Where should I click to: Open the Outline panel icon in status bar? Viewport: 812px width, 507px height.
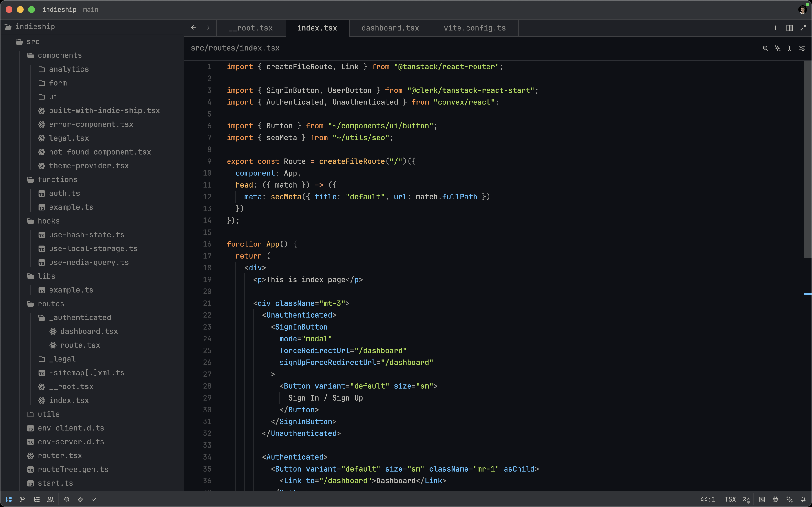click(x=37, y=500)
